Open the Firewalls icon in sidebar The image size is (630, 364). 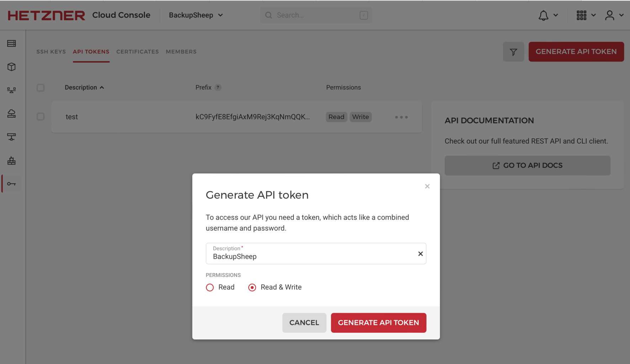pos(11,161)
